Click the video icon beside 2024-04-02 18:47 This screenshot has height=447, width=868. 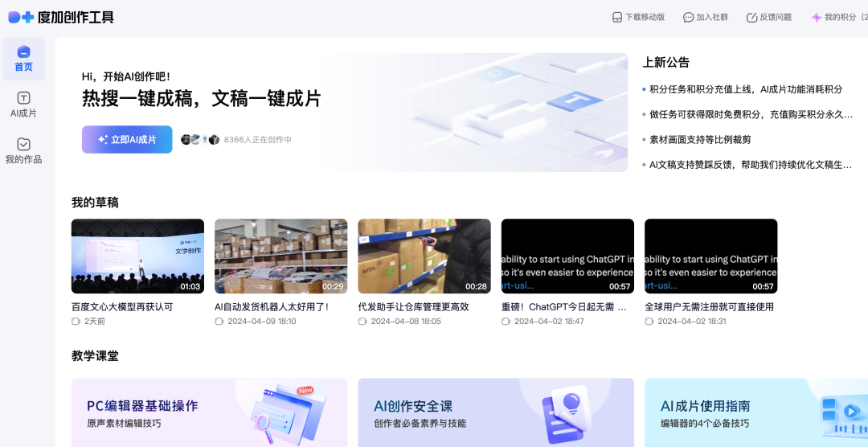506,322
